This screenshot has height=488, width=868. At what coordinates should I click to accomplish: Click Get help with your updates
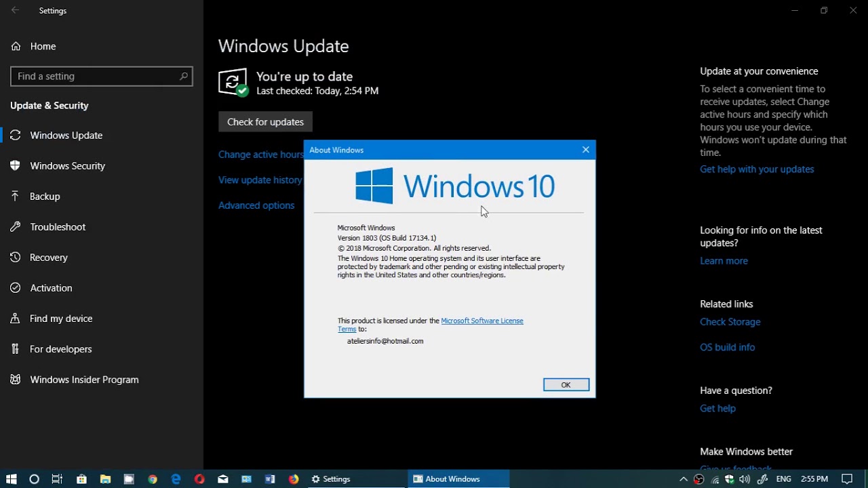[757, 169]
